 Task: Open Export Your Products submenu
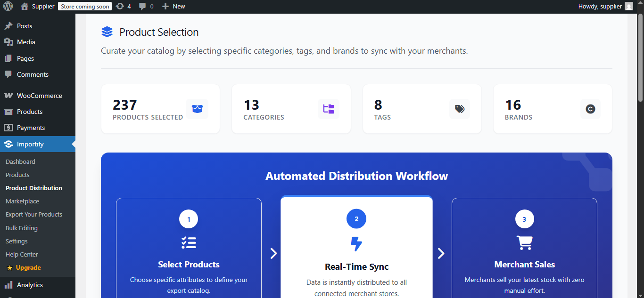coord(34,214)
